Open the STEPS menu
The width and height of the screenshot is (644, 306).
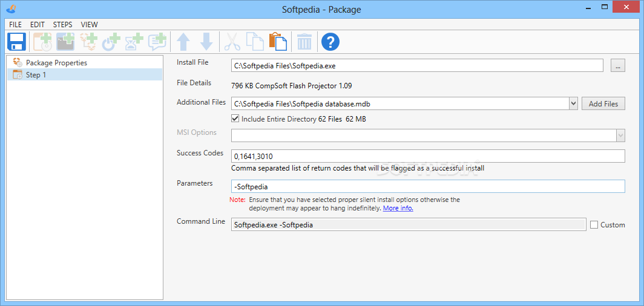click(62, 25)
